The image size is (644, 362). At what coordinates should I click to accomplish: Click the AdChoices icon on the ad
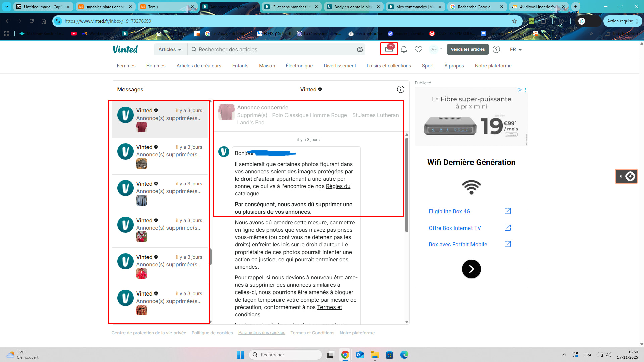519,90
